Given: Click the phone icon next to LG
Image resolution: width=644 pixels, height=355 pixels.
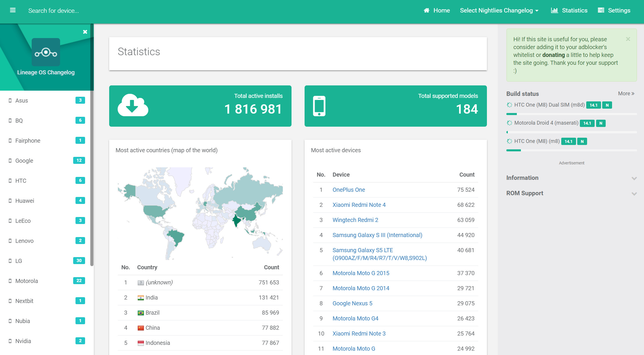Looking at the screenshot, I should point(10,261).
